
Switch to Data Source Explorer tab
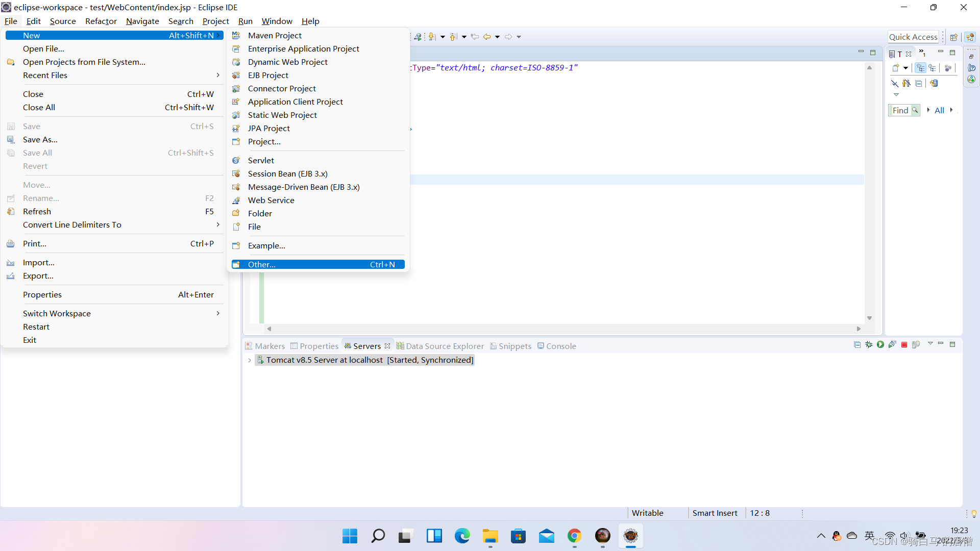(x=440, y=346)
